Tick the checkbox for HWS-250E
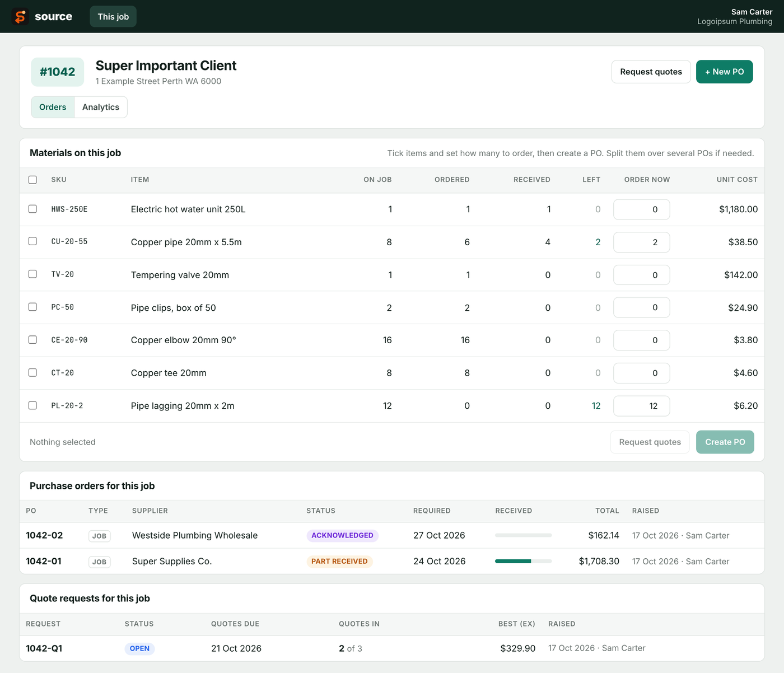The width and height of the screenshot is (784, 673). click(32, 209)
